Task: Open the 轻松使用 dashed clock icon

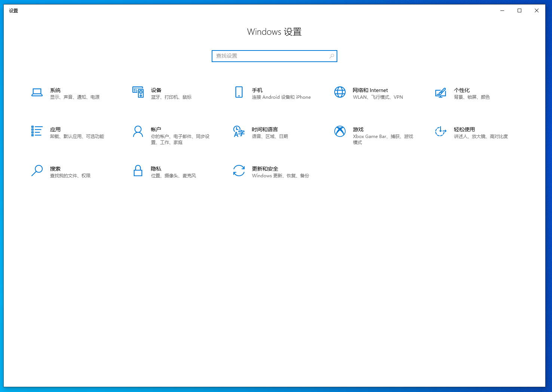Action: click(x=441, y=131)
